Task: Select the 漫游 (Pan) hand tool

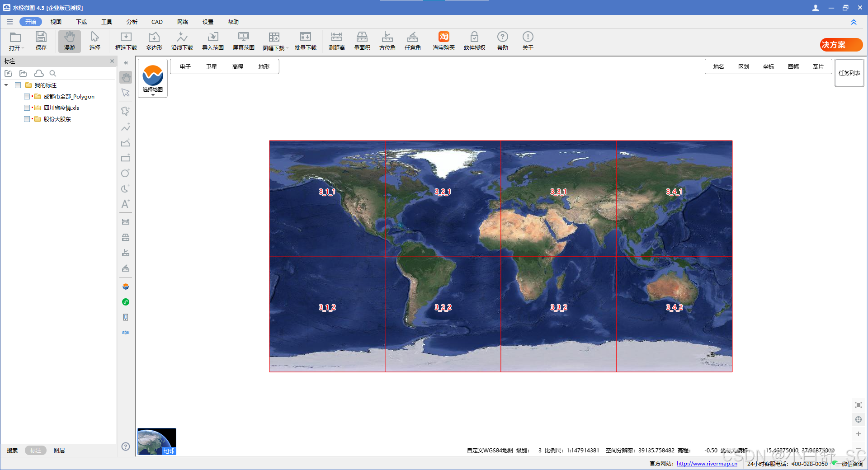Action: [70, 41]
